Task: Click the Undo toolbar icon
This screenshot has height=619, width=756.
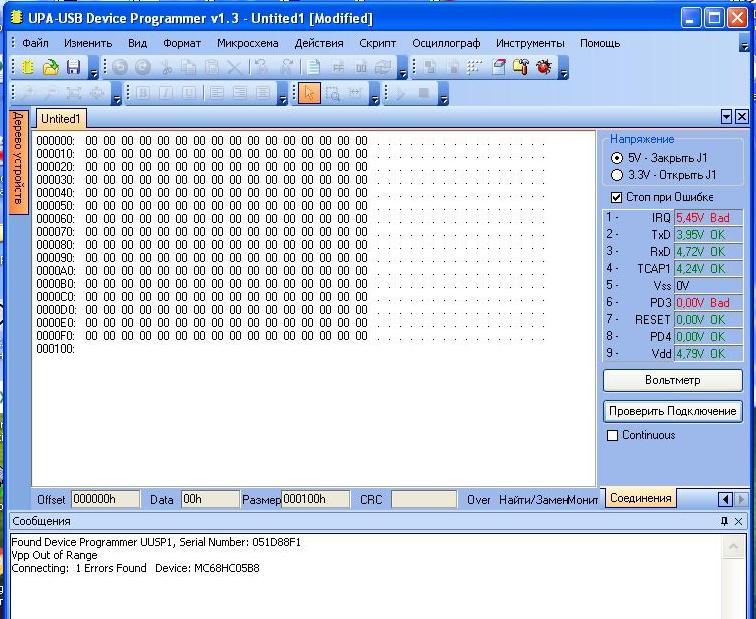Action: [x=121, y=67]
